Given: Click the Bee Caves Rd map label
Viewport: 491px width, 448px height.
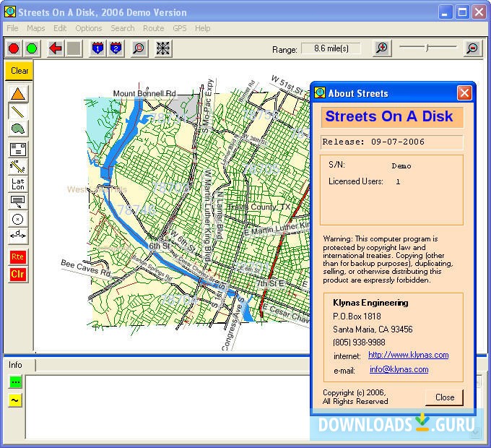Looking at the screenshot, I should 86,268.
